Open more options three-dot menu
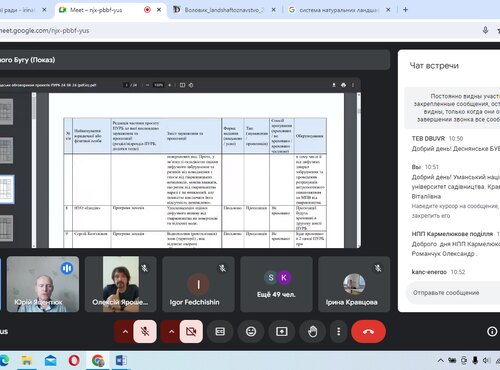This screenshot has height=370, width=500. (338, 331)
